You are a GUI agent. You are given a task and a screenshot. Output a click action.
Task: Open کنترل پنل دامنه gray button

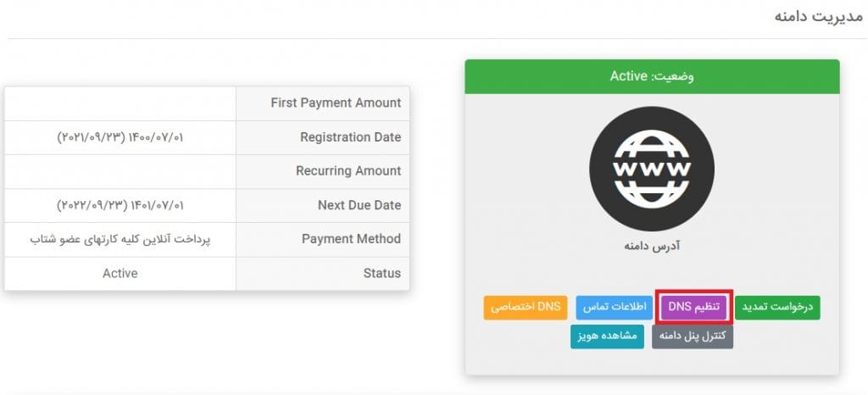click(x=693, y=337)
